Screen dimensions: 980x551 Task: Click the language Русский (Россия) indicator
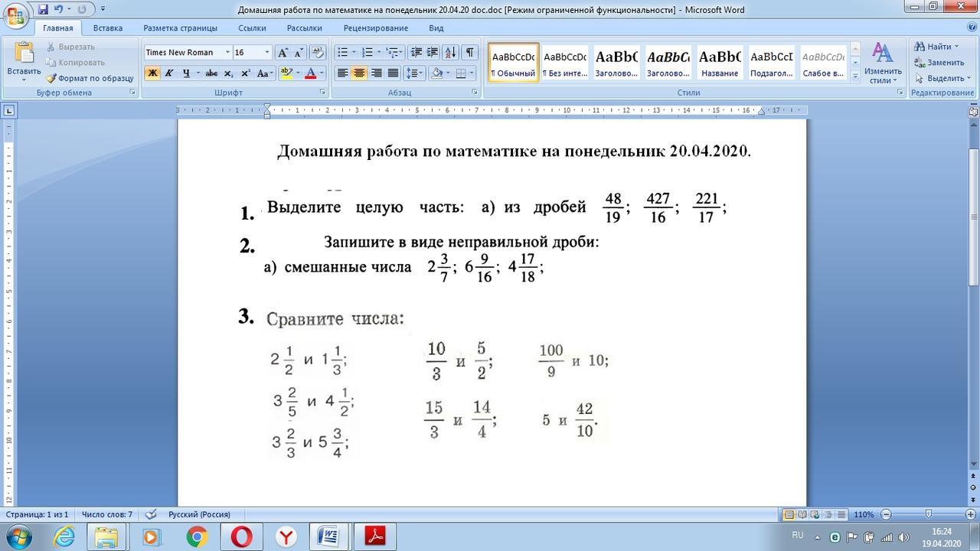(x=199, y=514)
